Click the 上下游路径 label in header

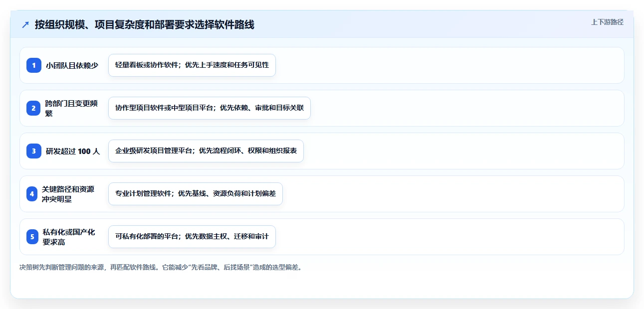(607, 22)
